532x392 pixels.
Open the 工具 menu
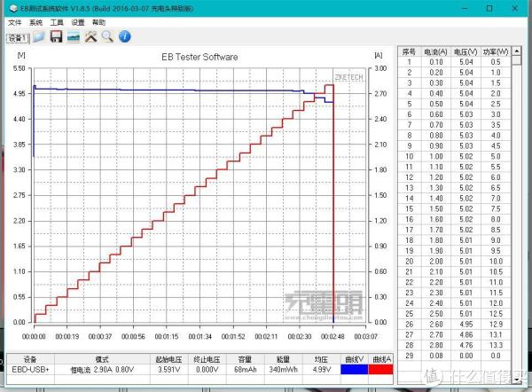[x=57, y=22]
